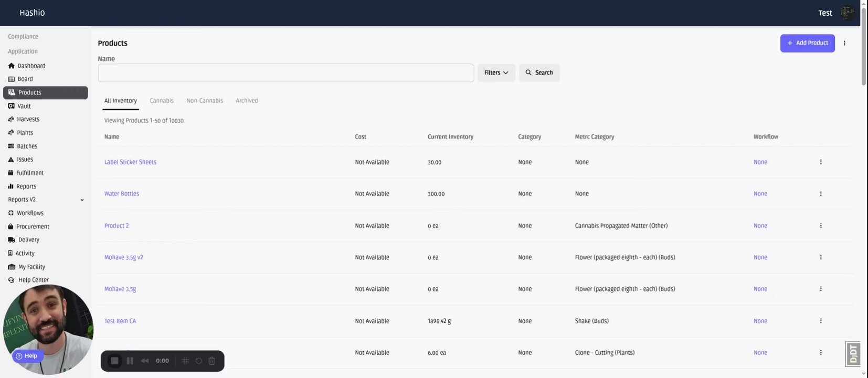Open the Workflows sidebar icon
The height and width of the screenshot is (378, 868).
(x=11, y=213)
